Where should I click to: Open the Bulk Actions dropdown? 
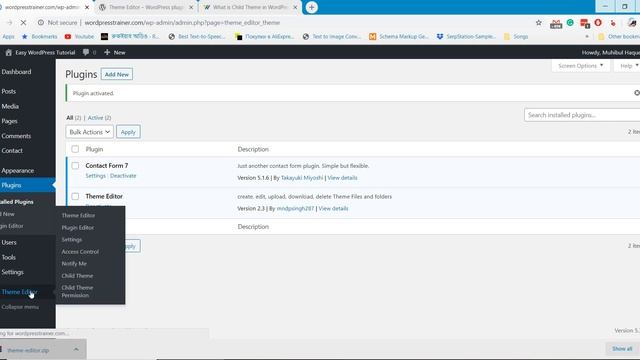[x=89, y=132]
